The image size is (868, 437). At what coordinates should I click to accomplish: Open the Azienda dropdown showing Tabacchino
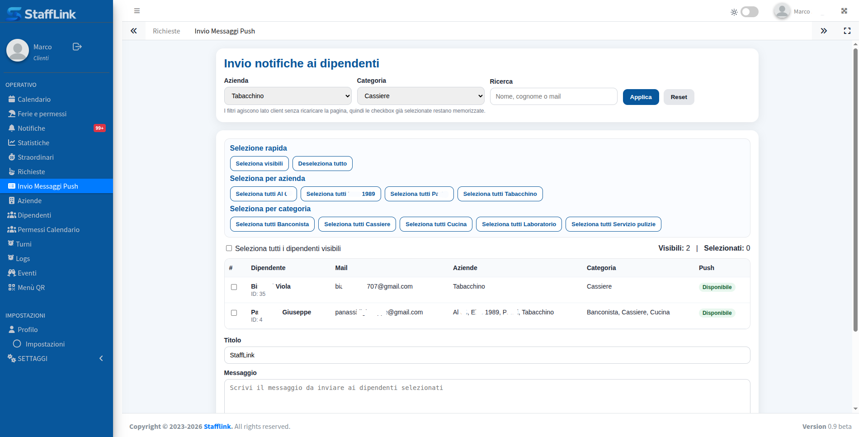tap(288, 96)
